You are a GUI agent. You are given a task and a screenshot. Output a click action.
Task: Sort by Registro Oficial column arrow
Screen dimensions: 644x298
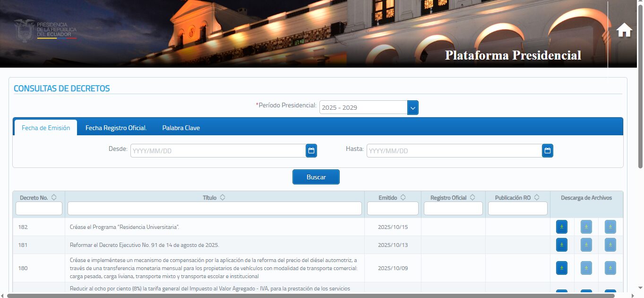[472, 198]
